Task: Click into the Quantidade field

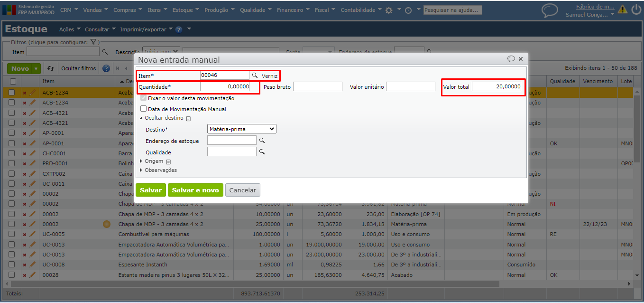Action: point(225,86)
